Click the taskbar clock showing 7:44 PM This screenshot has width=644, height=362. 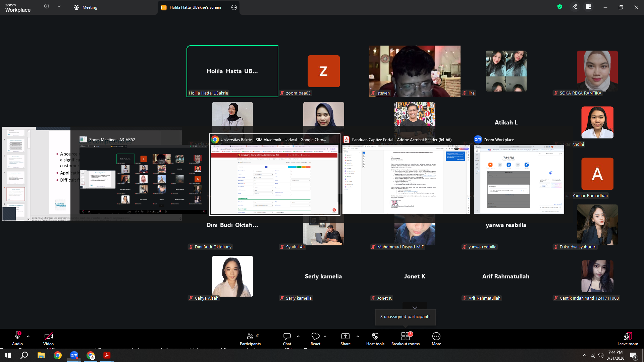coord(615,355)
